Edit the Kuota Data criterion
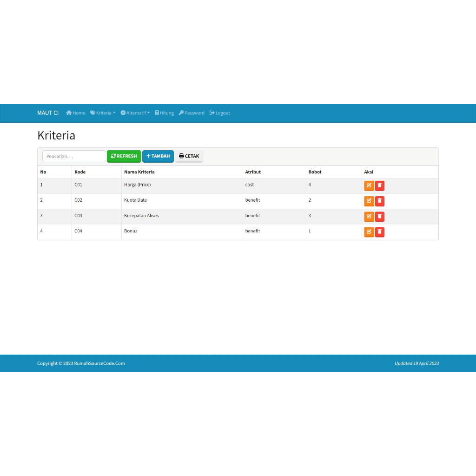Screen dimensions: 476x476 (x=369, y=201)
